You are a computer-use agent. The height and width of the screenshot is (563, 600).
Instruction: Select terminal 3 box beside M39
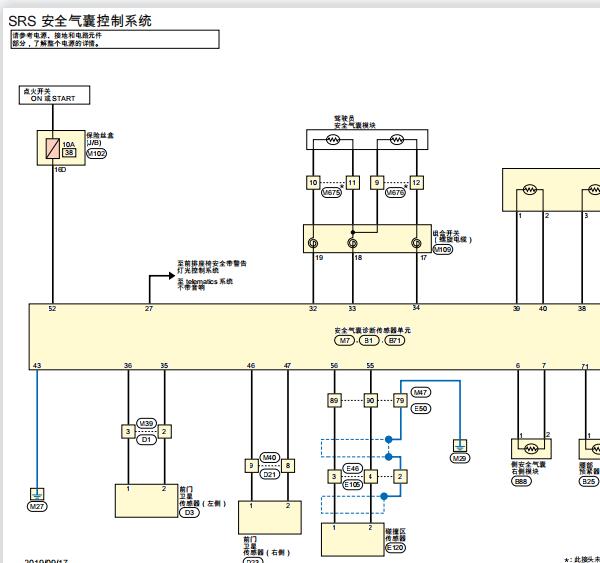[128, 431]
